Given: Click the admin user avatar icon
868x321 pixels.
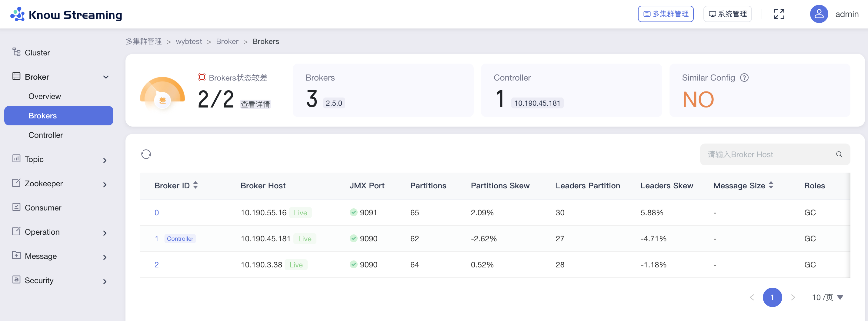Looking at the screenshot, I should tap(819, 14).
